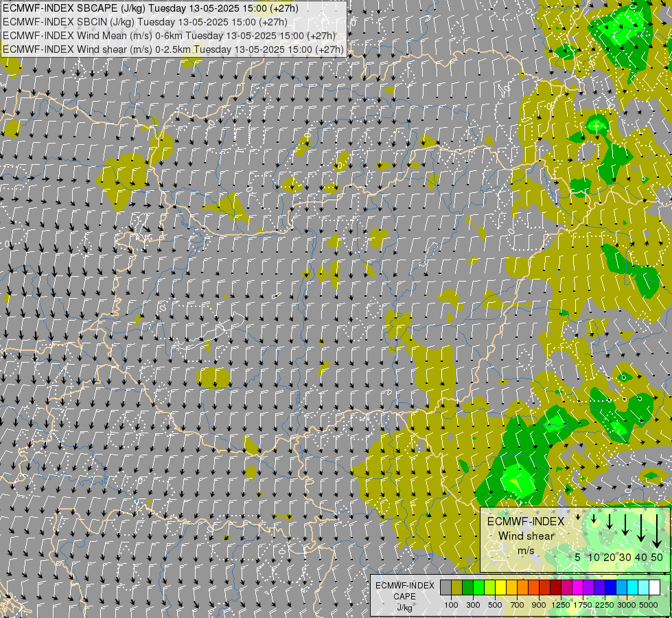Select the pale cyan swatch beside white
672x618 pixels.
644,587
